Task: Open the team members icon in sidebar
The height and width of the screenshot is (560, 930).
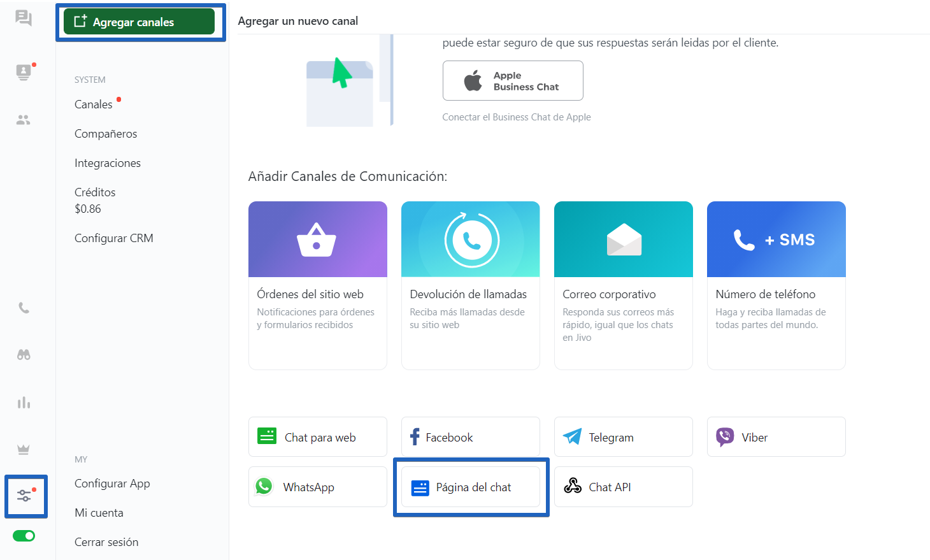Action: click(x=24, y=120)
